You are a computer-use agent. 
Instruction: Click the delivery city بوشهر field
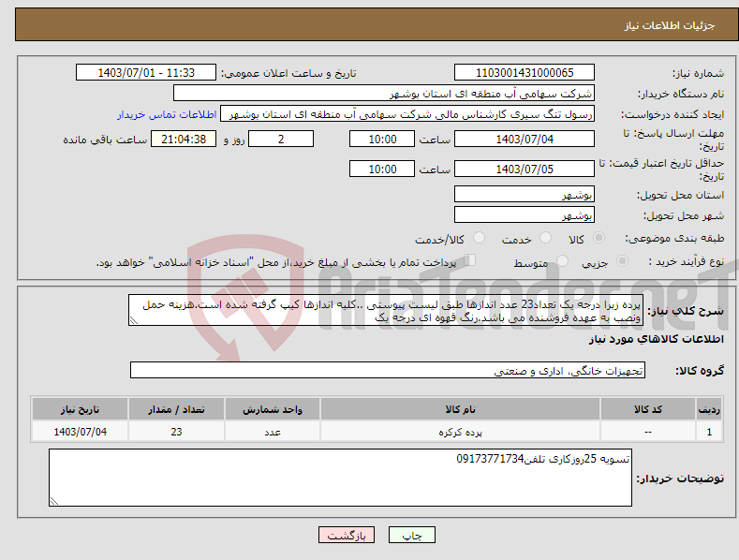click(525, 215)
